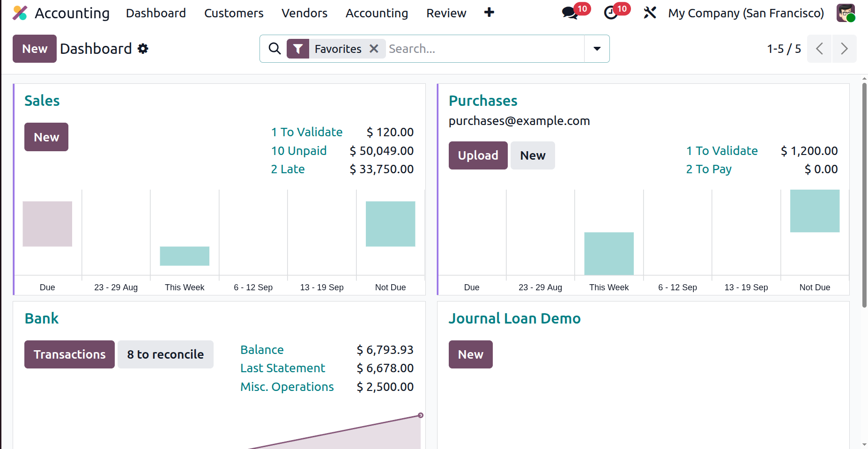Open 10 Unpaid invoices link
This screenshot has height=449, width=868.
tap(299, 151)
